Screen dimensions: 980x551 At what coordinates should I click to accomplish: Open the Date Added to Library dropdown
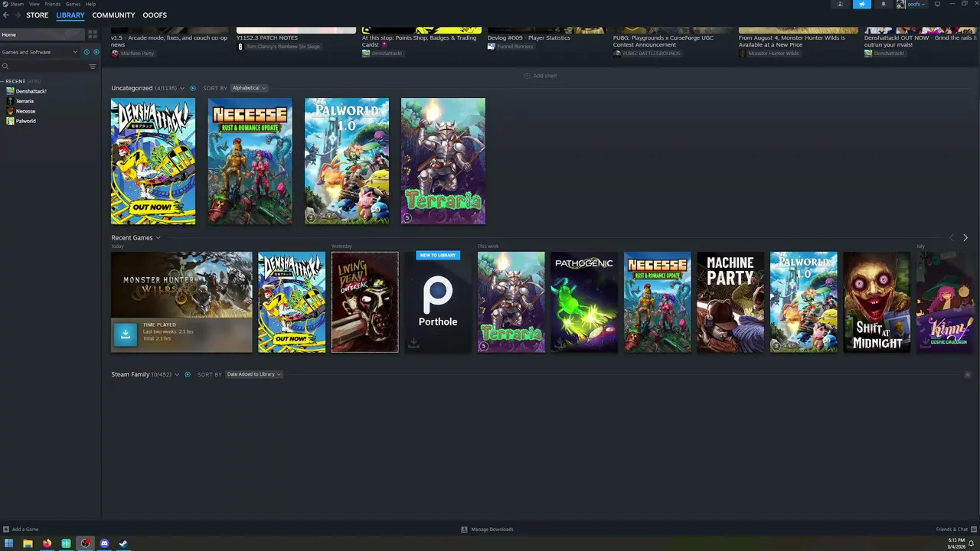point(253,374)
